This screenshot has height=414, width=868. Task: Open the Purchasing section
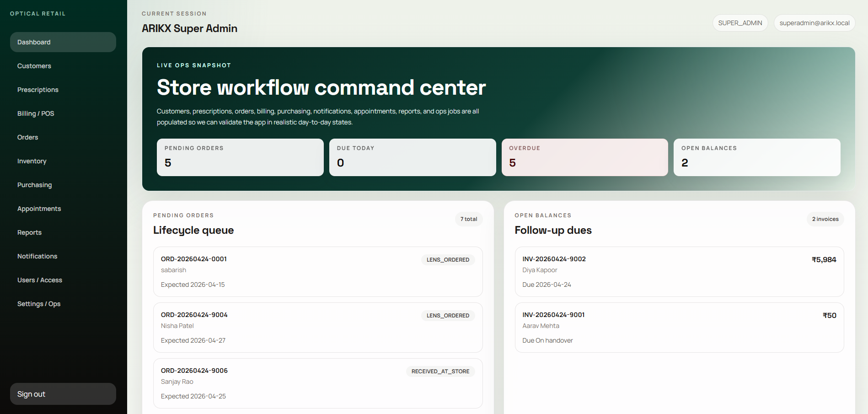[x=35, y=185]
